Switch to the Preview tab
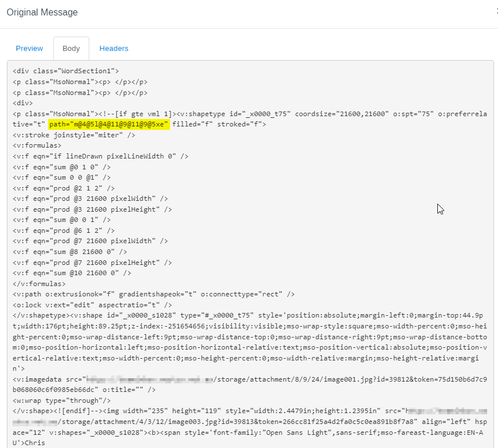This screenshot has width=498, height=448. tap(29, 49)
